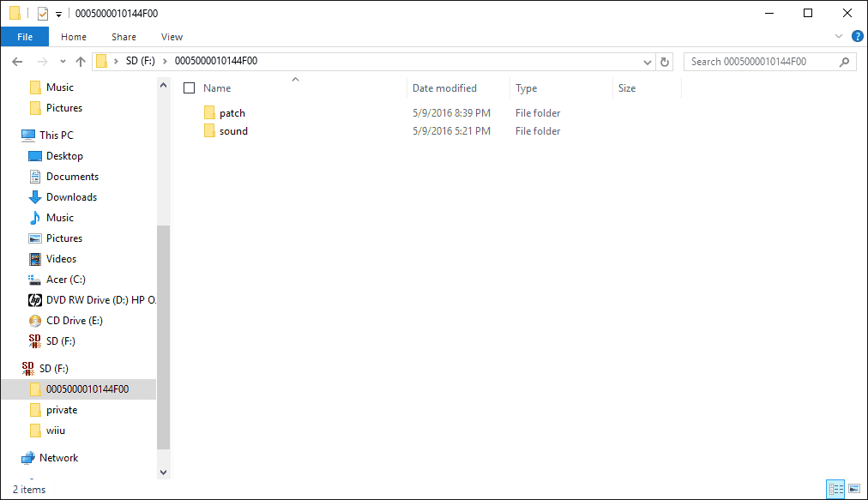868x500 pixels.
Task: Open Videos under This PC
Action: pos(61,259)
